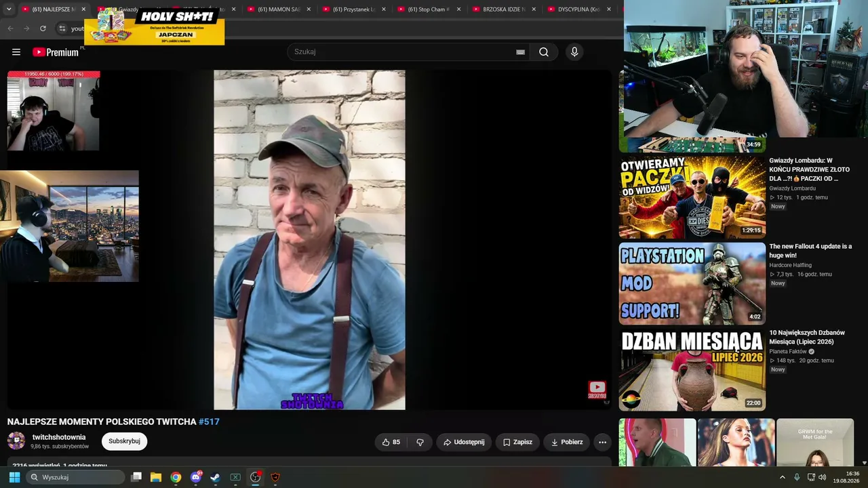Image resolution: width=868 pixels, height=488 pixels.
Task: Visit Hardcore Halfling channel
Action: [x=790, y=265]
